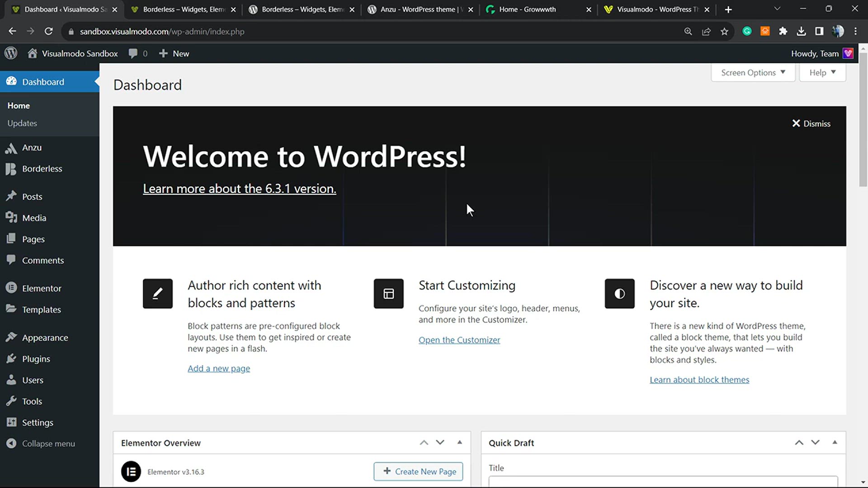Open Appearance using the brush icon

(x=11, y=338)
